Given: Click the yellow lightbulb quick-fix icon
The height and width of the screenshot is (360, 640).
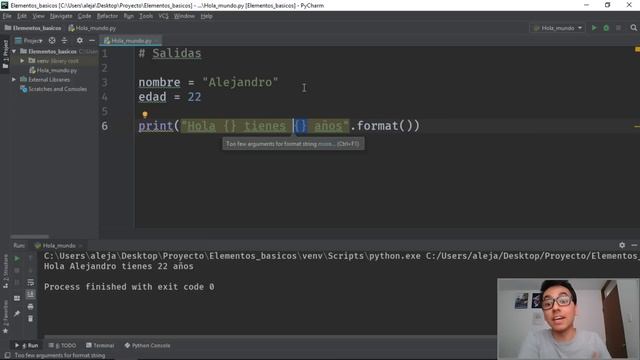Looking at the screenshot, I should 145,115.
